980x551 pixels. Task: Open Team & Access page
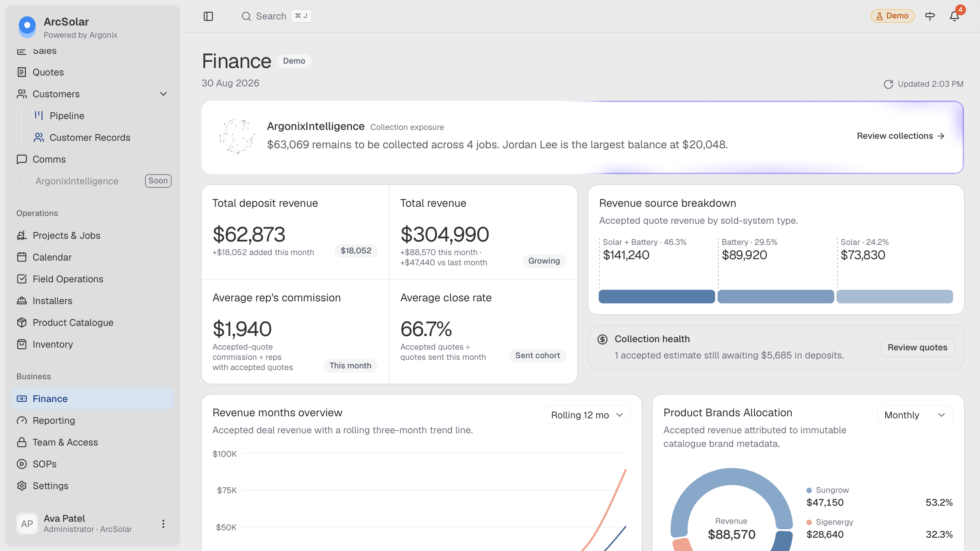coord(93,442)
